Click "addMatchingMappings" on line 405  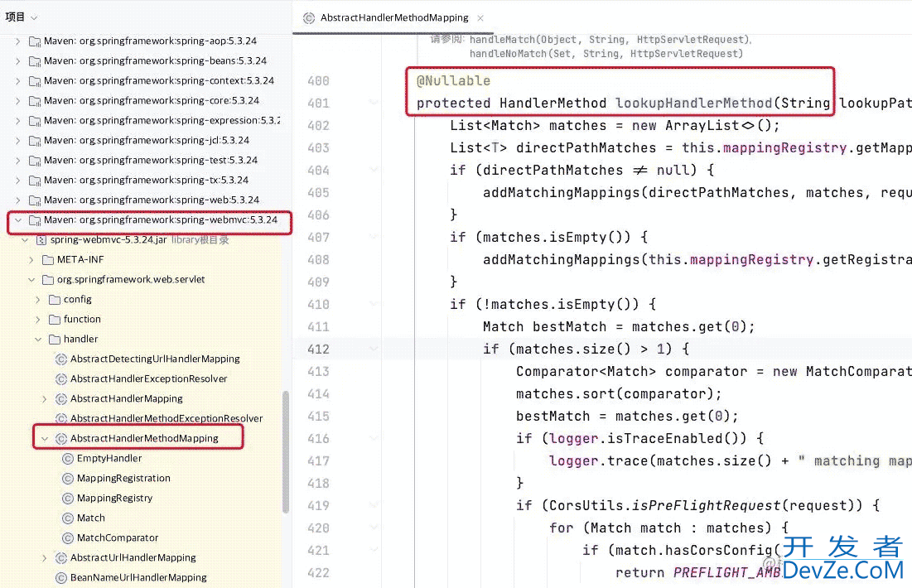(562, 192)
